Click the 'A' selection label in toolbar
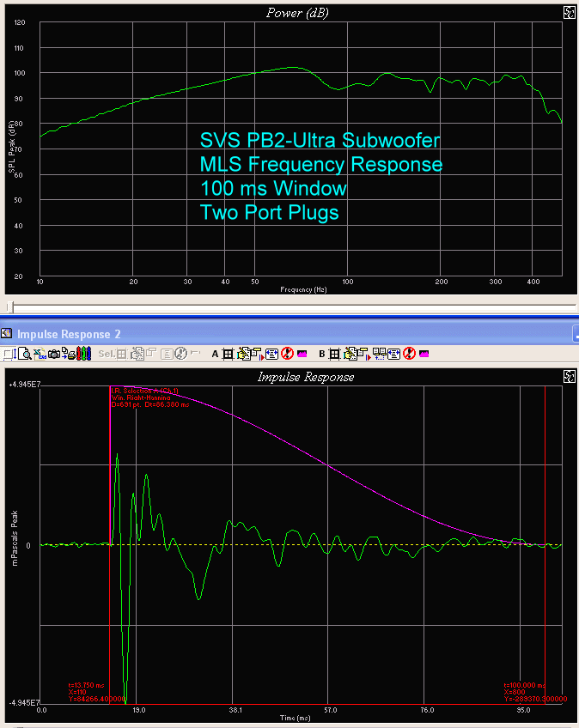Screen dimensions: 579x728 coord(215,355)
